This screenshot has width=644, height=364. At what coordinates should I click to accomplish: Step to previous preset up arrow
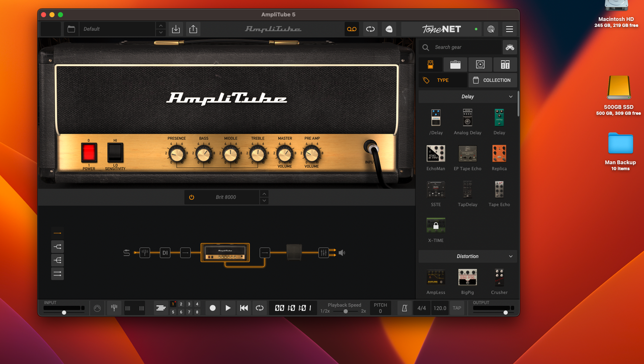pos(160,26)
